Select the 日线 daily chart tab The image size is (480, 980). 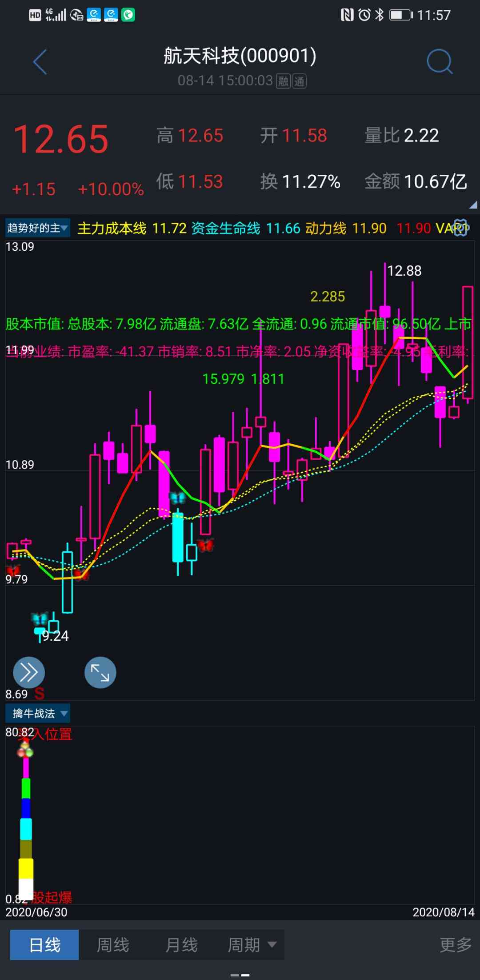click(44, 945)
